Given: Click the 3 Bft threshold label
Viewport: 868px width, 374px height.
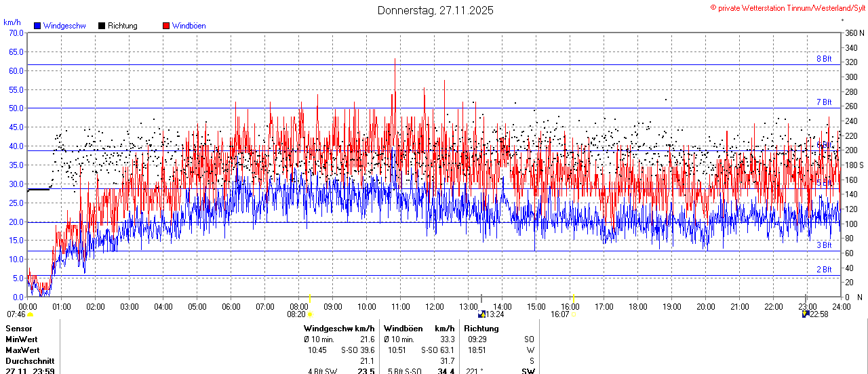Looking at the screenshot, I should pyautogui.click(x=824, y=245).
